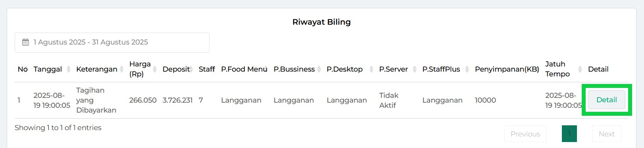The height and width of the screenshot is (148, 644).
Task: Click the Penyimpanan(KB) column header
Action: point(507,69)
